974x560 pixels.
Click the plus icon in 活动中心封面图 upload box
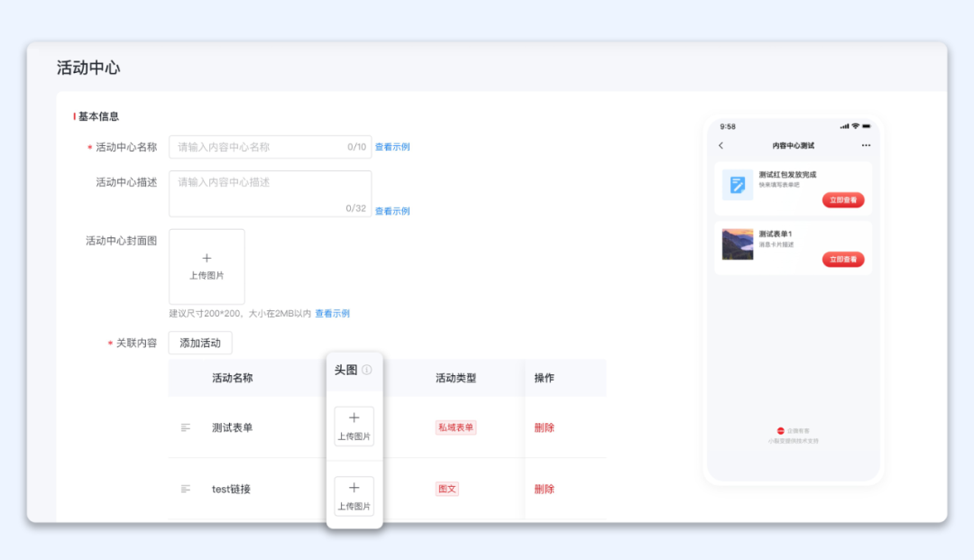[x=207, y=258]
